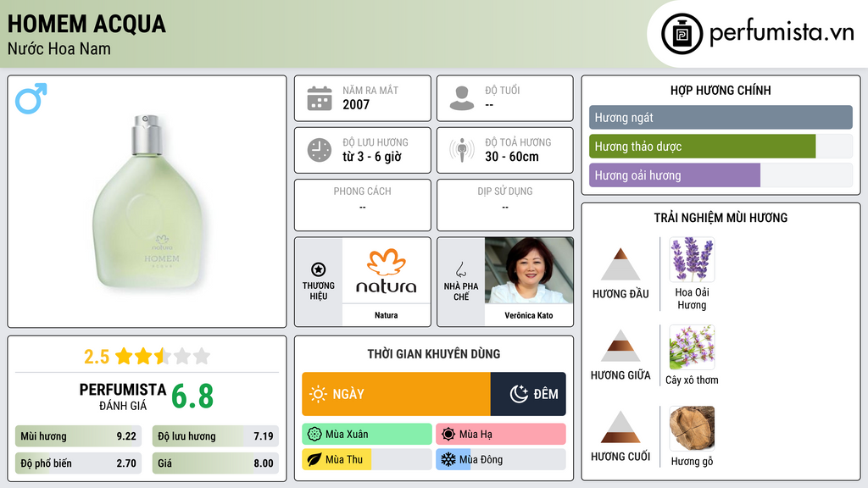Click the Hoa Oải Hương lavender thumbnail

692,259
